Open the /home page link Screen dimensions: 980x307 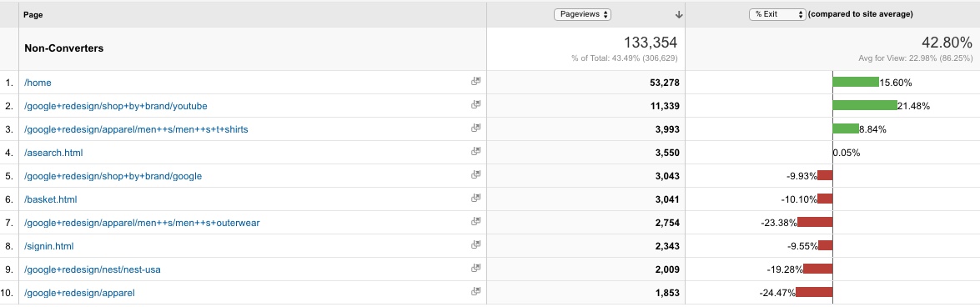point(38,82)
